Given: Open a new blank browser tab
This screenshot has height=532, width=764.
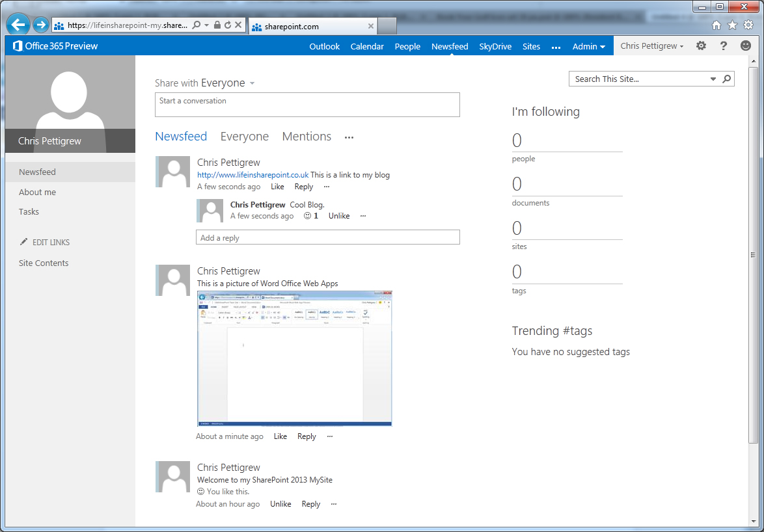Looking at the screenshot, I should click(x=387, y=26).
